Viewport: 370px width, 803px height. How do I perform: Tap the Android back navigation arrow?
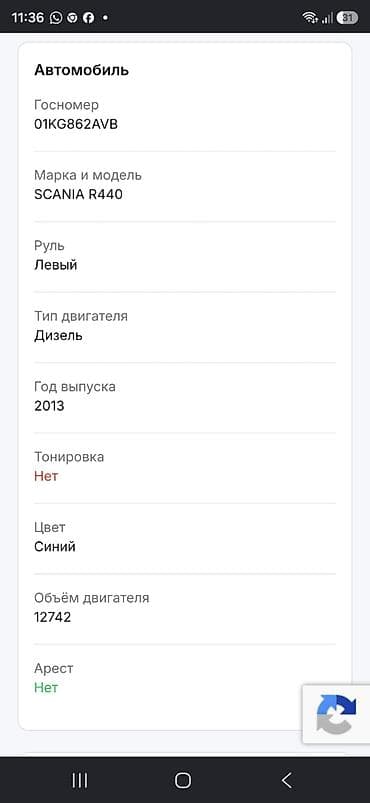coord(286,780)
